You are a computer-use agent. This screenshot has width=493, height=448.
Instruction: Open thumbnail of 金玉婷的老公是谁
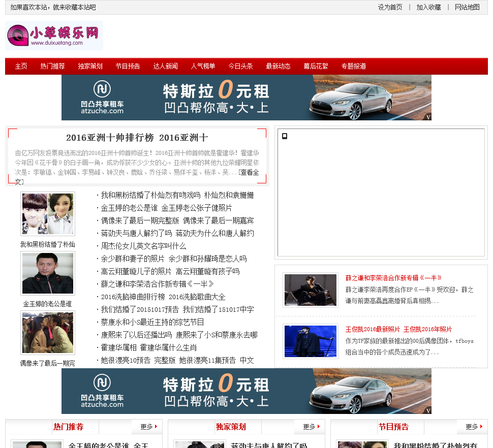[x=48, y=273]
